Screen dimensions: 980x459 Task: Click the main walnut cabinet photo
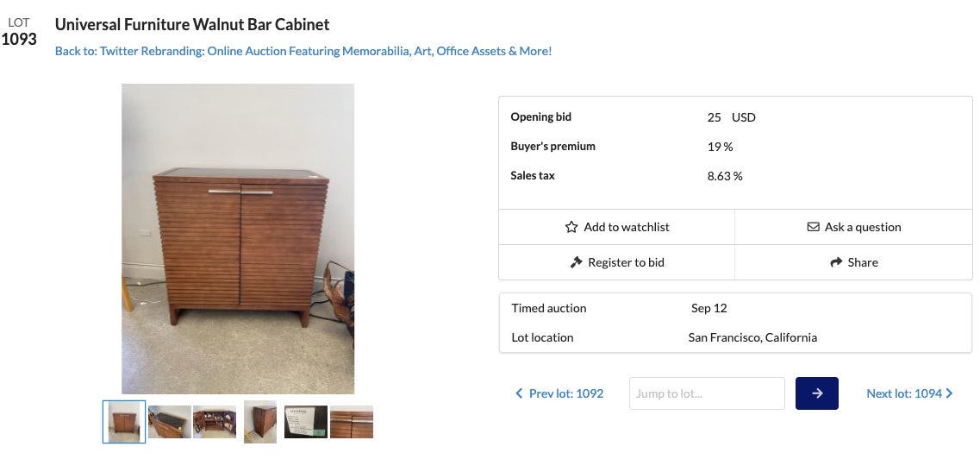(238, 239)
